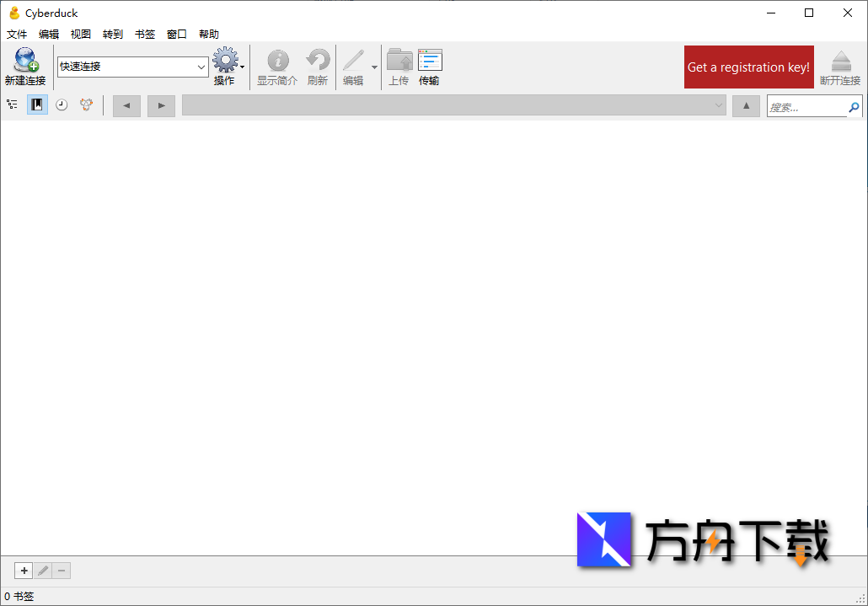Open the File (文件) menu
This screenshot has height=606, width=868.
pyautogui.click(x=17, y=35)
